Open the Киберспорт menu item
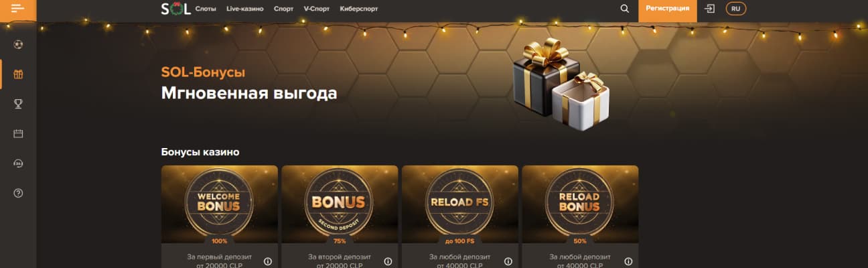This screenshot has width=868, height=268. [359, 9]
